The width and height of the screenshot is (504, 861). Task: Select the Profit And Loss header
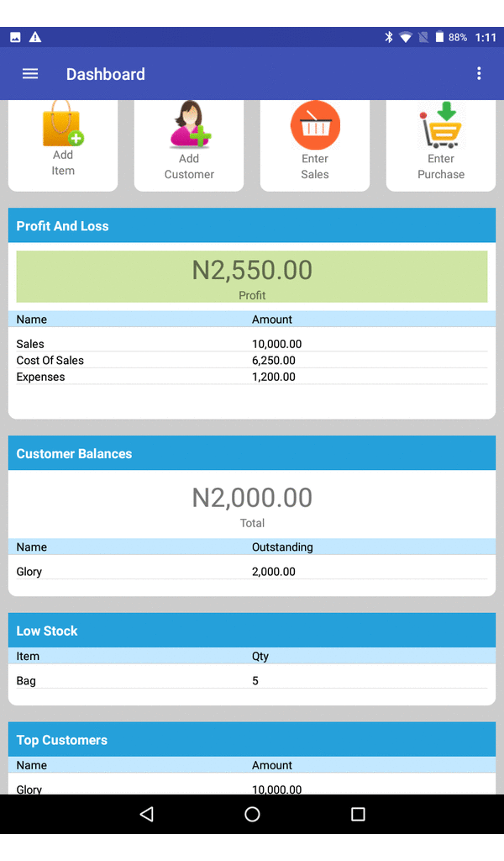click(x=252, y=225)
